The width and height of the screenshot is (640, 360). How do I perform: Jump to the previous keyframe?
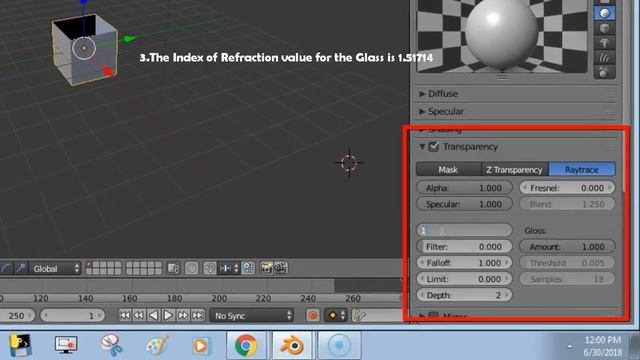point(139,316)
